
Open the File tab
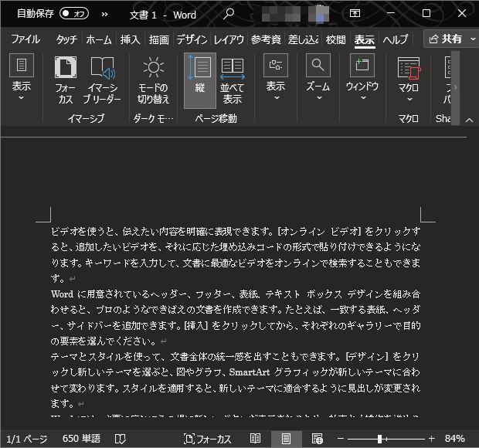tap(25, 39)
